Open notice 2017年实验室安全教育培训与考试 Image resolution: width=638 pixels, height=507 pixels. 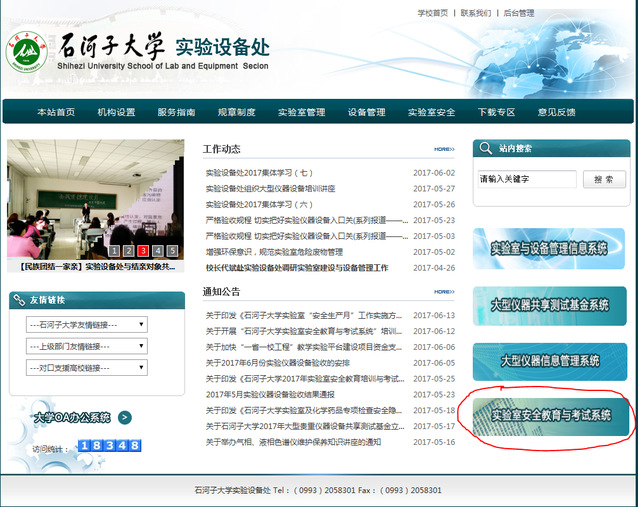tap(305, 379)
